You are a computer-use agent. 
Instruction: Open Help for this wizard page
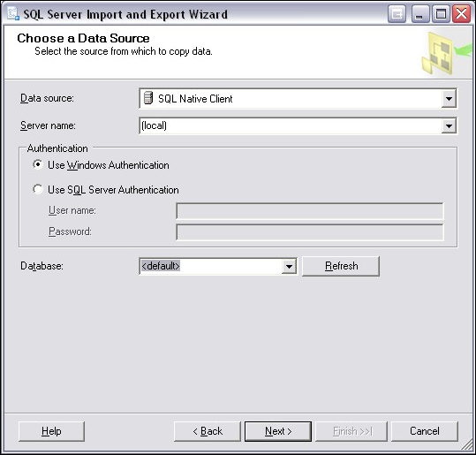51,431
